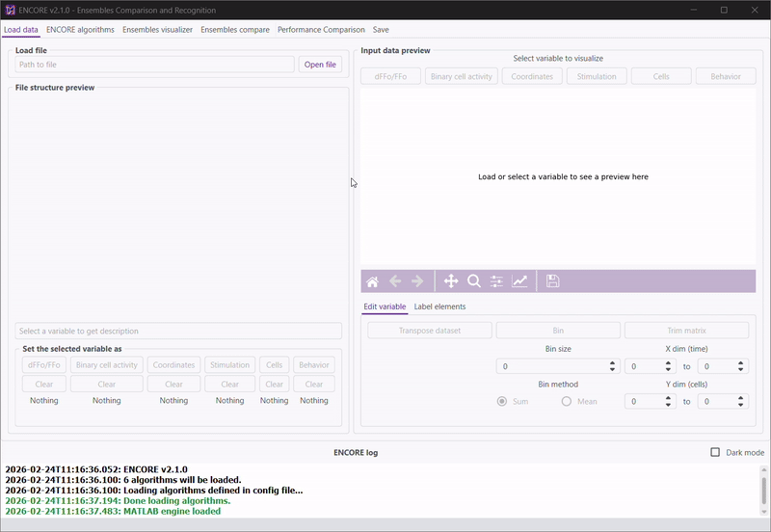Click the back arrow in plot toolbar
This screenshot has height=532, width=771.
[x=395, y=281]
